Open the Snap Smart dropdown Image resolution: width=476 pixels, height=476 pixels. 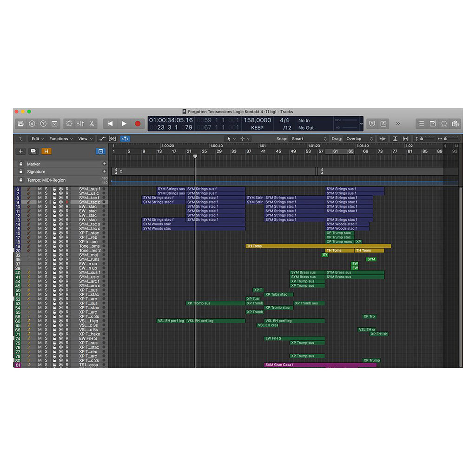309,139
